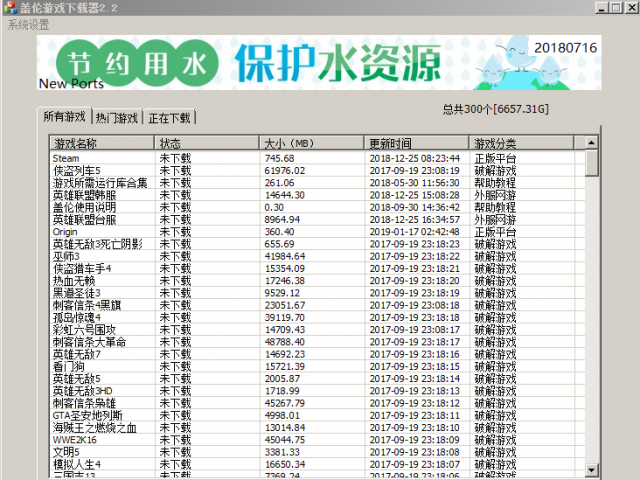Maximize the 盖伦游戏下载器 window
Screen dimensions: 640x480
point(616,7)
